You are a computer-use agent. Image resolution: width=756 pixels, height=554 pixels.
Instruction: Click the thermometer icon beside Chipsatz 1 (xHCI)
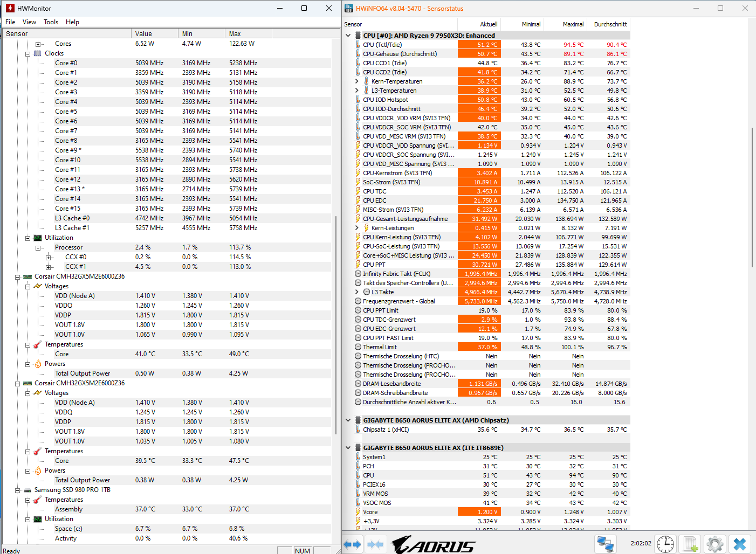pyautogui.click(x=358, y=430)
